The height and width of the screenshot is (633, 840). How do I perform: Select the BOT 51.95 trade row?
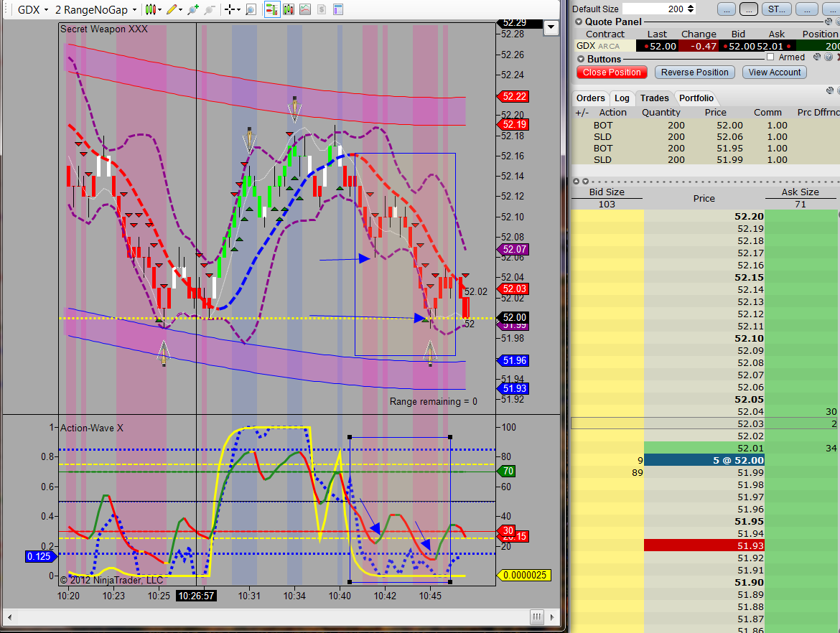click(706, 149)
